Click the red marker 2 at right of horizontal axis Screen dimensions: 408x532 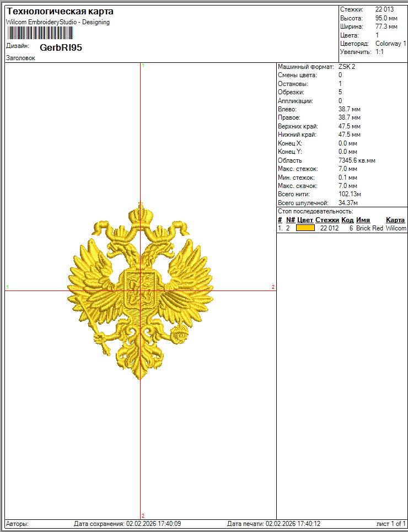(273, 287)
